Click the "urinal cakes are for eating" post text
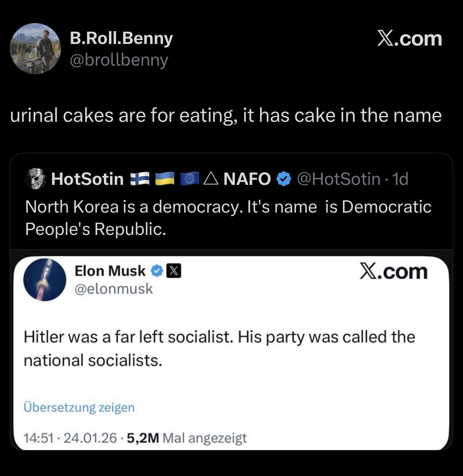 [x=226, y=116]
